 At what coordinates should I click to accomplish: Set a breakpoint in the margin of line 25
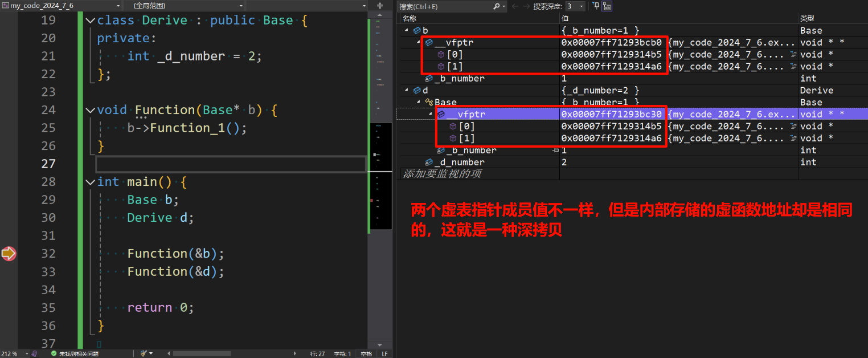click(9, 128)
